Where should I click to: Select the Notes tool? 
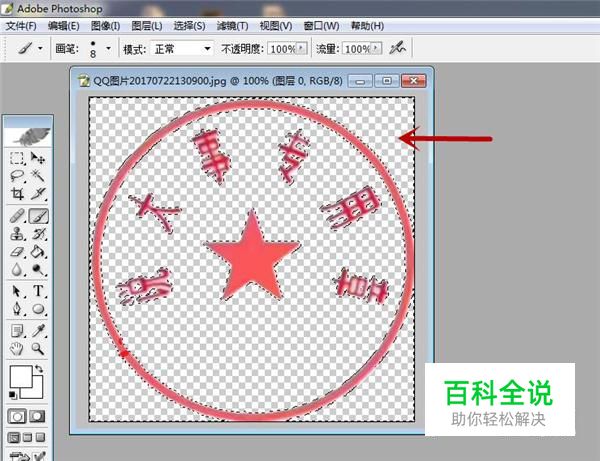click(17, 331)
